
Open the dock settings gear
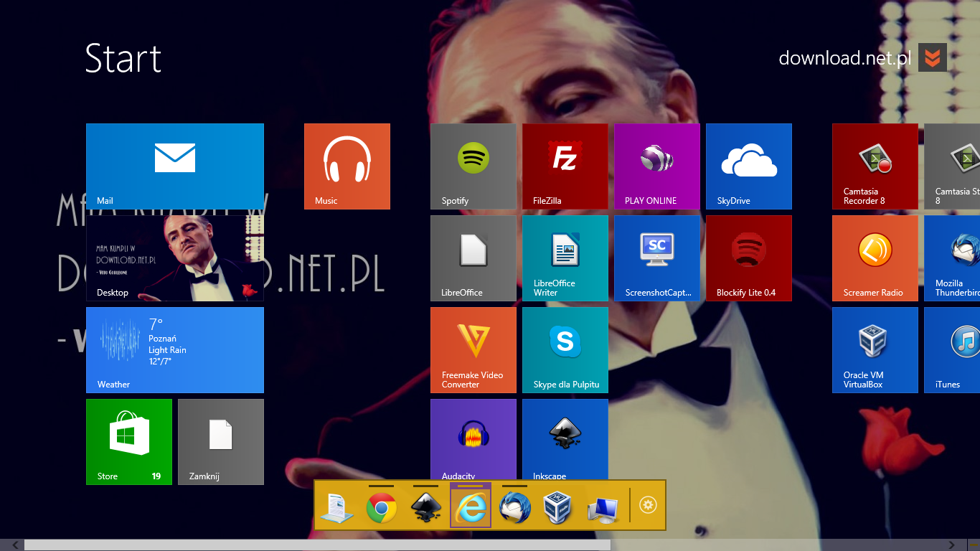pyautogui.click(x=649, y=505)
